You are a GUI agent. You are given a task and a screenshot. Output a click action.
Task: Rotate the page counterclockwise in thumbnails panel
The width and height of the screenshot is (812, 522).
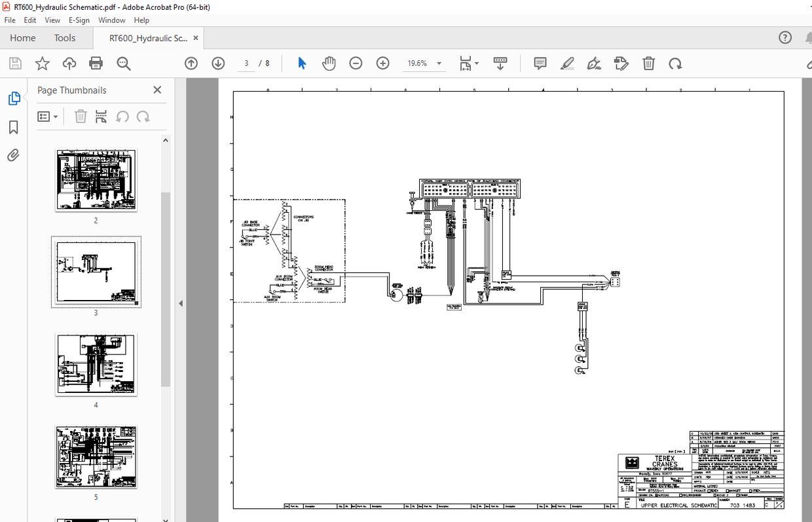[122, 117]
